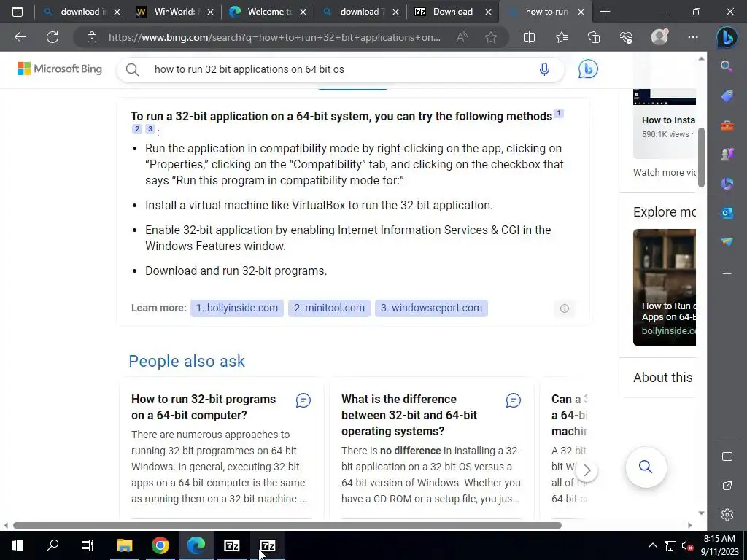The width and height of the screenshot is (747, 560).
Task: Open the Windows Start menu
Action: point(18,545)
